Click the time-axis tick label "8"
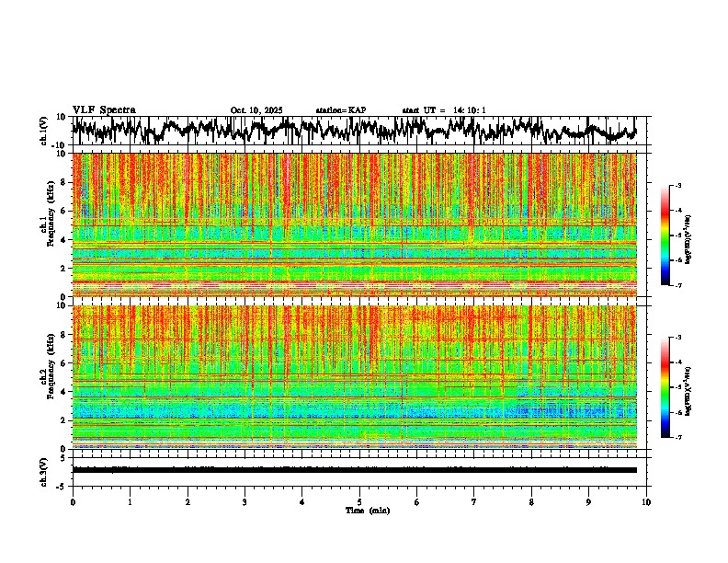 coord(531,502)
